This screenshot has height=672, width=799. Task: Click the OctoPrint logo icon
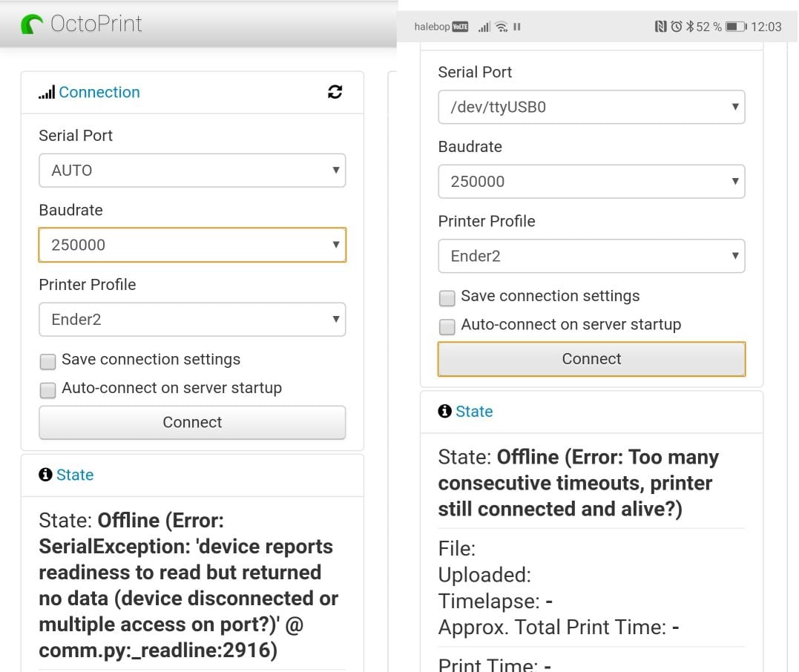tap(32, 24)
